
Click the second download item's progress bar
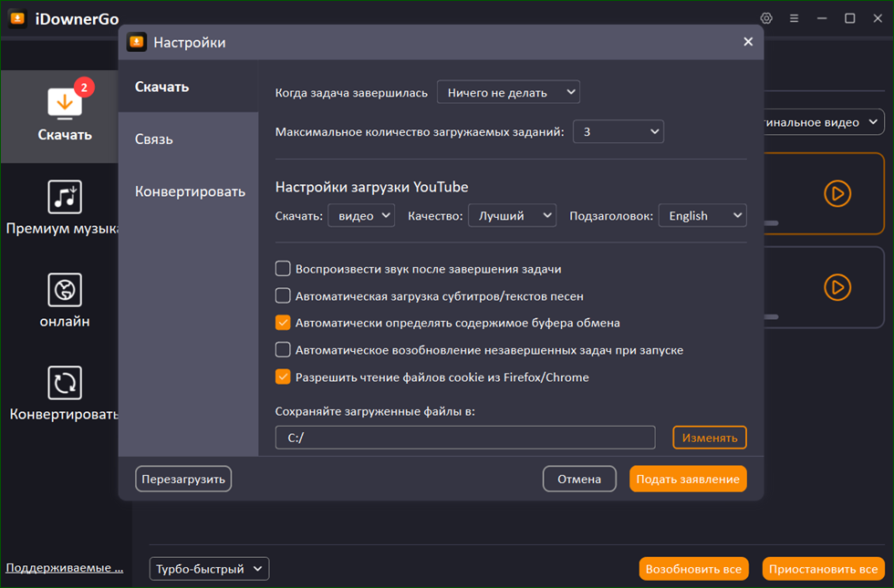tap(771, 317)
